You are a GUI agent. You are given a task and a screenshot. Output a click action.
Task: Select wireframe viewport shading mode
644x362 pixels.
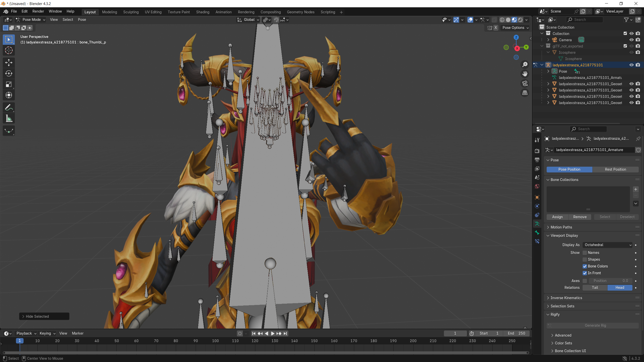502,20
